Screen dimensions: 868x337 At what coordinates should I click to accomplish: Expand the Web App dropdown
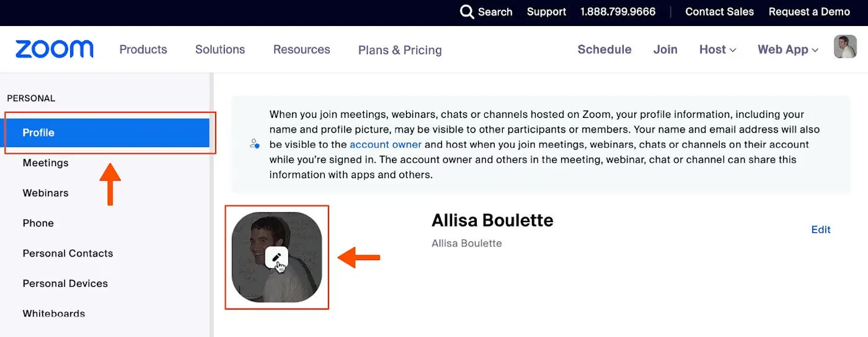(x=787, y=50)
